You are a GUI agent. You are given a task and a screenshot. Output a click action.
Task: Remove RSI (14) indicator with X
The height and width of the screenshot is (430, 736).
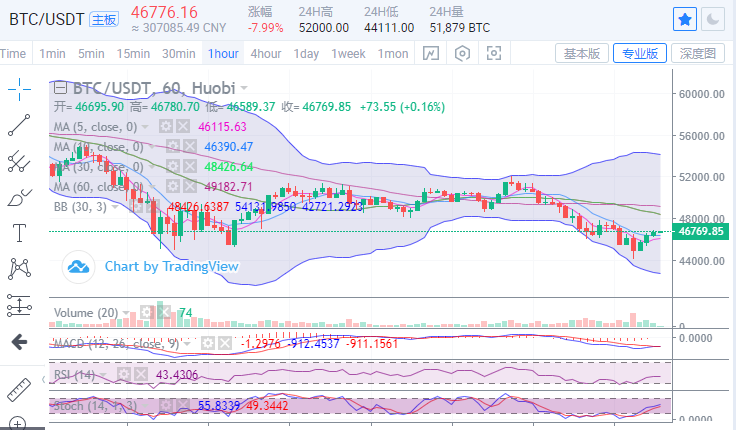(x=141, y=374)
